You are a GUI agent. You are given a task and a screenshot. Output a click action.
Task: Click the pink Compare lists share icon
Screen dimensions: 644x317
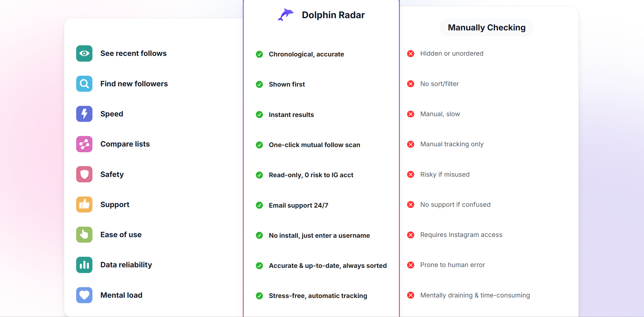click(84, 144)
